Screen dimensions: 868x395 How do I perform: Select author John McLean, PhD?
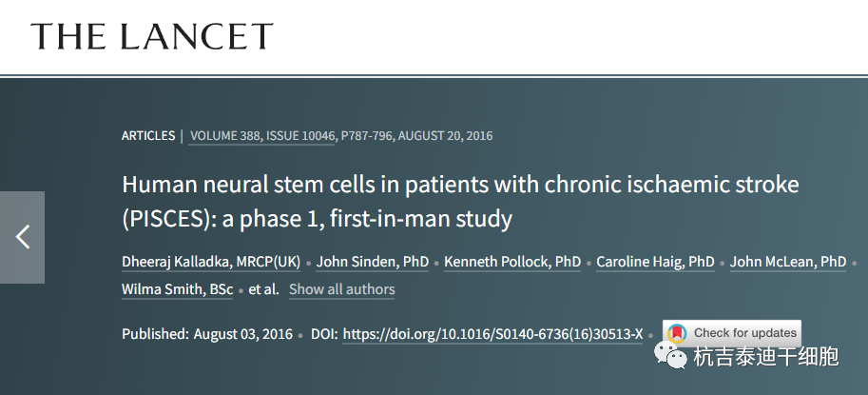click(x=788, y=262)
